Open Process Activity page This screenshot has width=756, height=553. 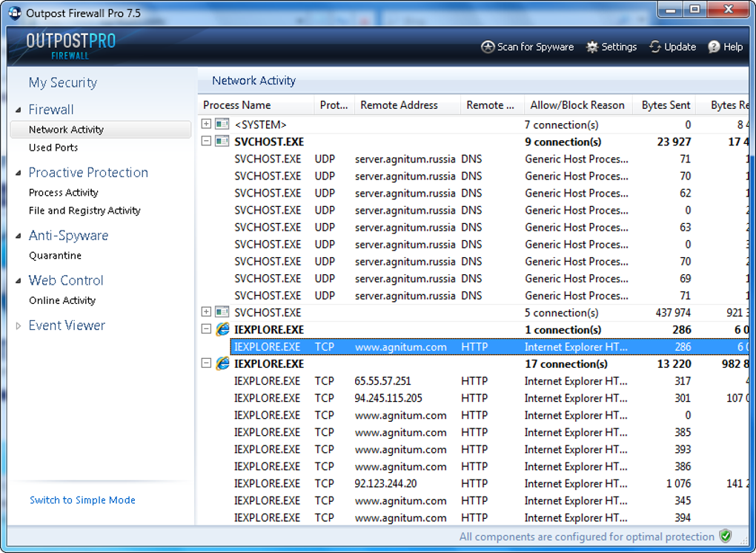tap(63, 193)
